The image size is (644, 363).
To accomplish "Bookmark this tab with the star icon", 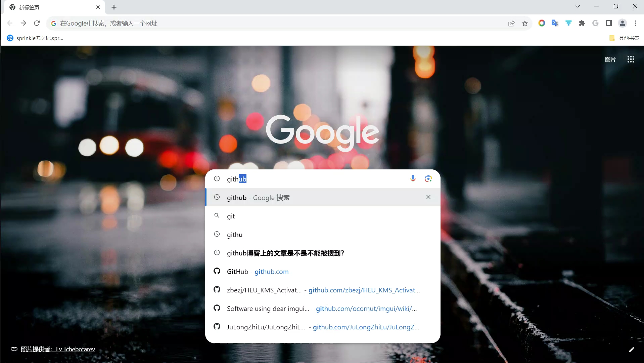I will [525, 23].
